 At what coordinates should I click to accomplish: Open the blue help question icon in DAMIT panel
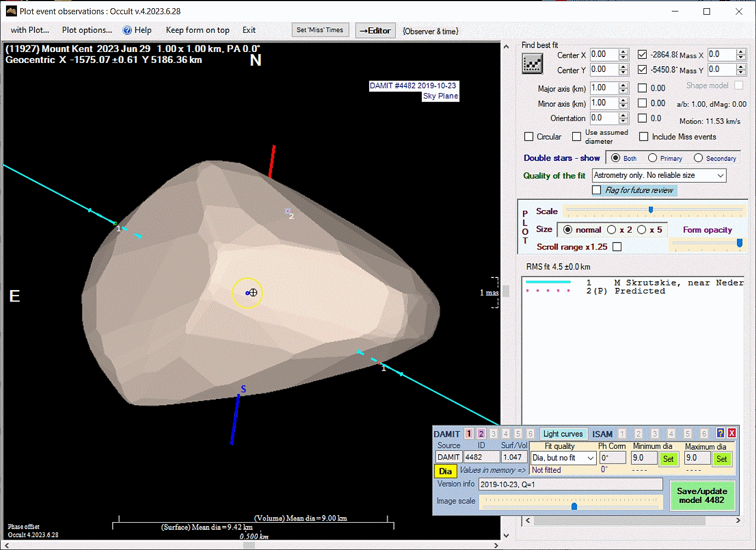[x=720, y=433]
